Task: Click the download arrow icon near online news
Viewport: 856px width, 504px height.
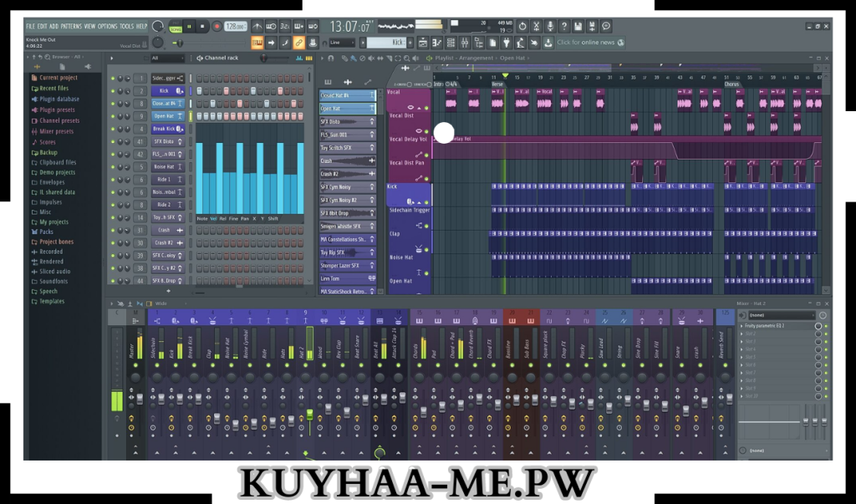Action: coord(548,43)
